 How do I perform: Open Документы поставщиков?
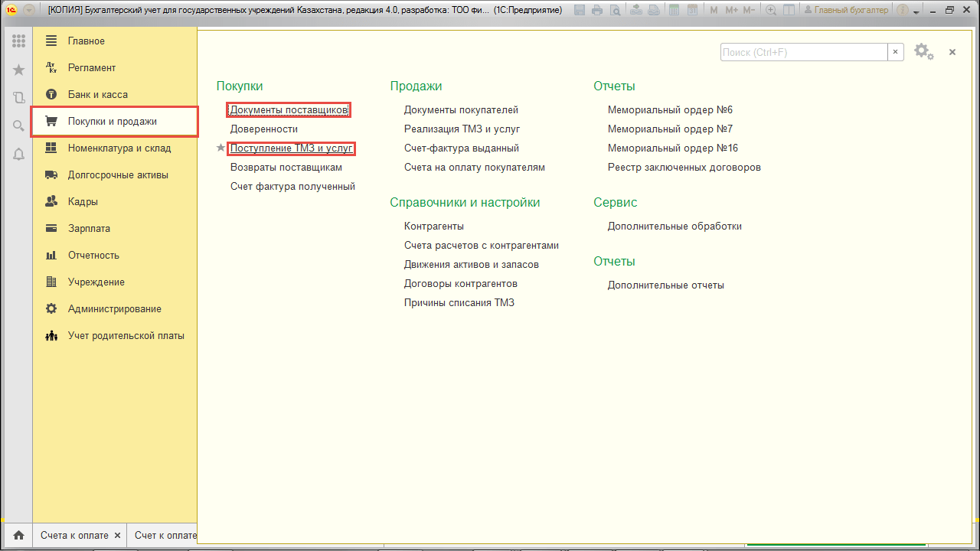point(289,109)
